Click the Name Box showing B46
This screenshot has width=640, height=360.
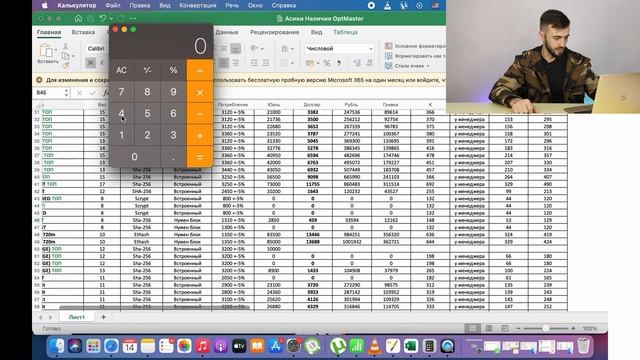49,93
